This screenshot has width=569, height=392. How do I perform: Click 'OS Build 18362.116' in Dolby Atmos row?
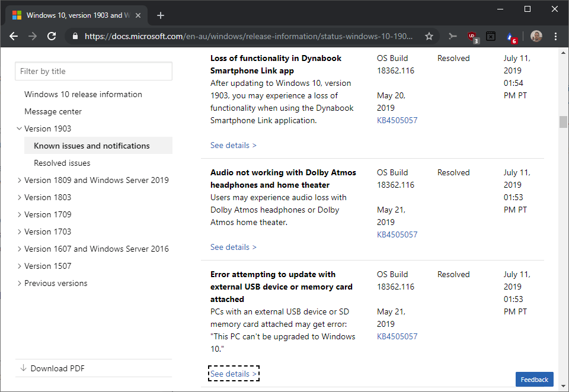pos(395,179)
